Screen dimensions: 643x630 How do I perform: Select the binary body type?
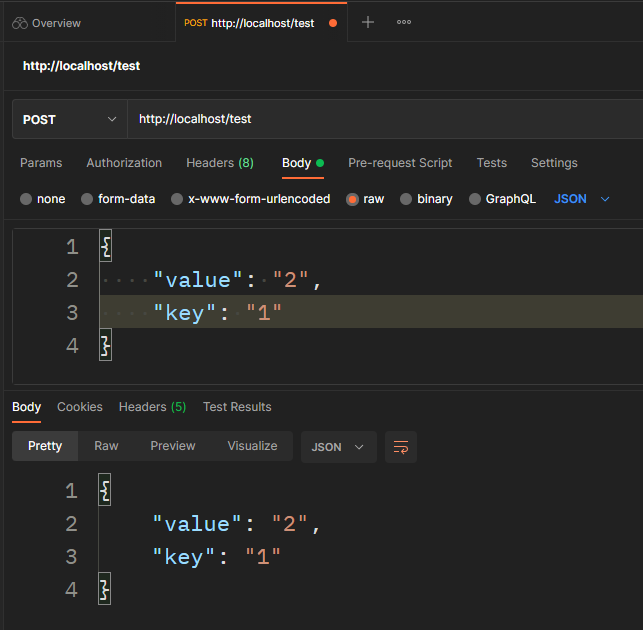click(x=406, y=199)
